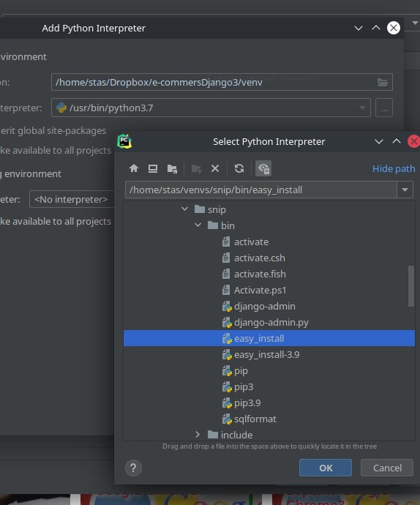Click venv location field in Add Python Interpreter
Viewport: 420px width, 505px height.
(x=222, y=82)
